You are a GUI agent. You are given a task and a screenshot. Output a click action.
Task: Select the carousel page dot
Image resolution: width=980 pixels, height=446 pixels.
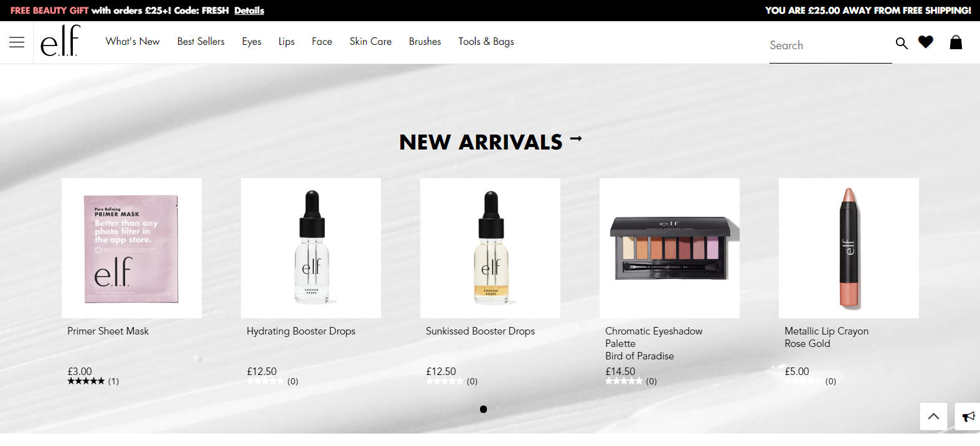(x=483, y=409)
